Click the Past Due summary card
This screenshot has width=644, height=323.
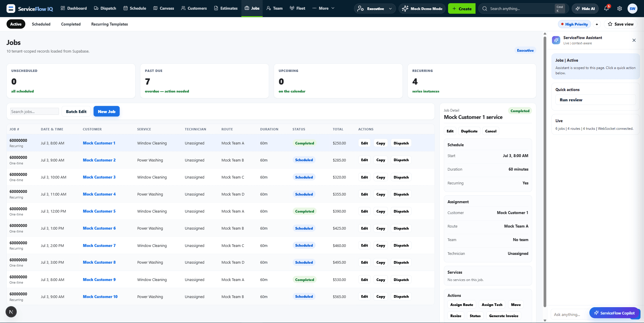pos(204,81)
